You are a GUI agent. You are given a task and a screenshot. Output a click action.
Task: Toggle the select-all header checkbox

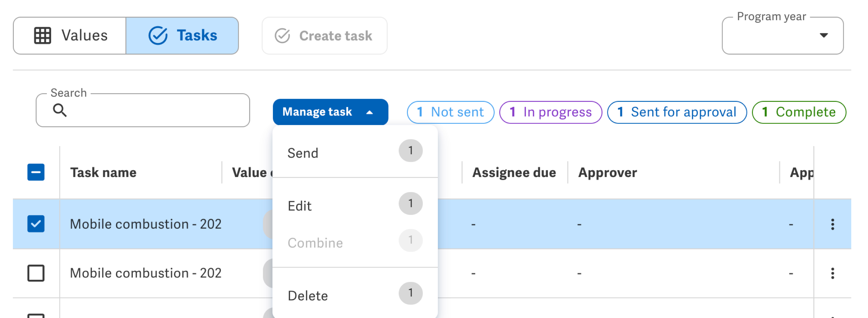coord(36,172)
